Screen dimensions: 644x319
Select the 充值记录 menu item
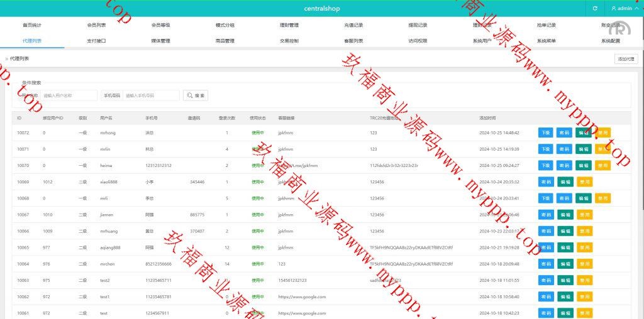click(353, 25)
